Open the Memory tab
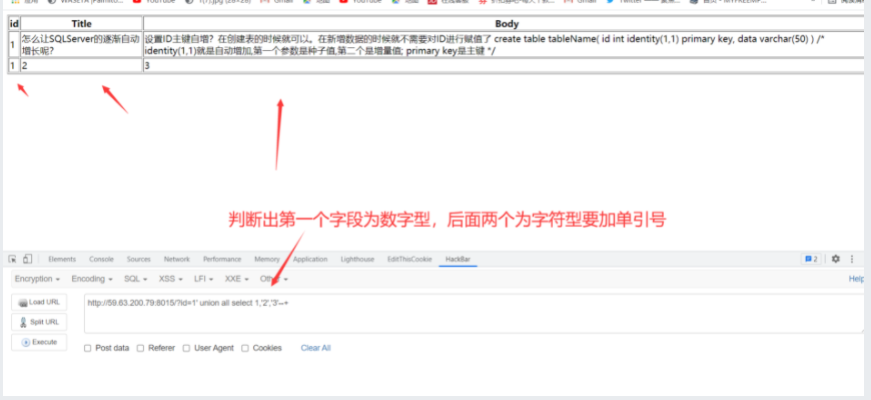The width and height of the screenshot is (871, 400). coord(267,259)
